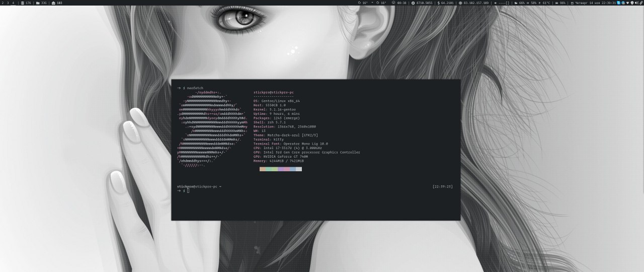Click the volume indicator in the top bar

click(502, 3)
